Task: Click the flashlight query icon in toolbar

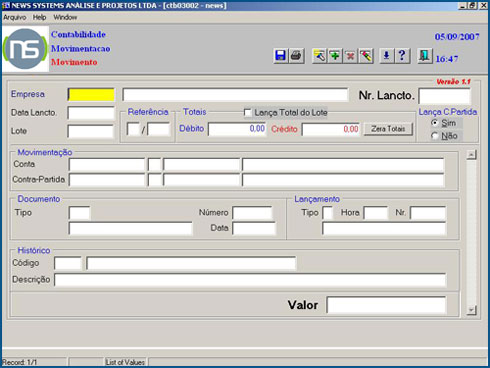Action: (319, 55)
